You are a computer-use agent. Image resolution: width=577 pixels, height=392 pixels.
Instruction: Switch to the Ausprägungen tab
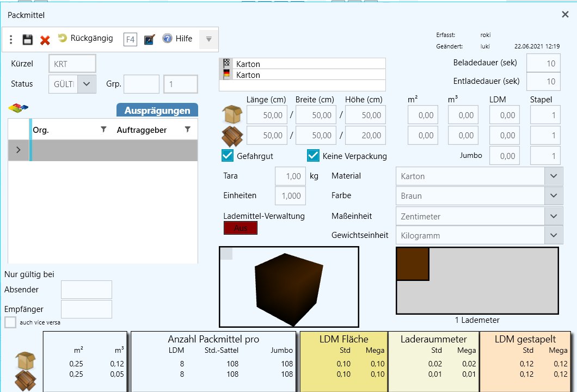pyautogui.click(x=157, y=111)
